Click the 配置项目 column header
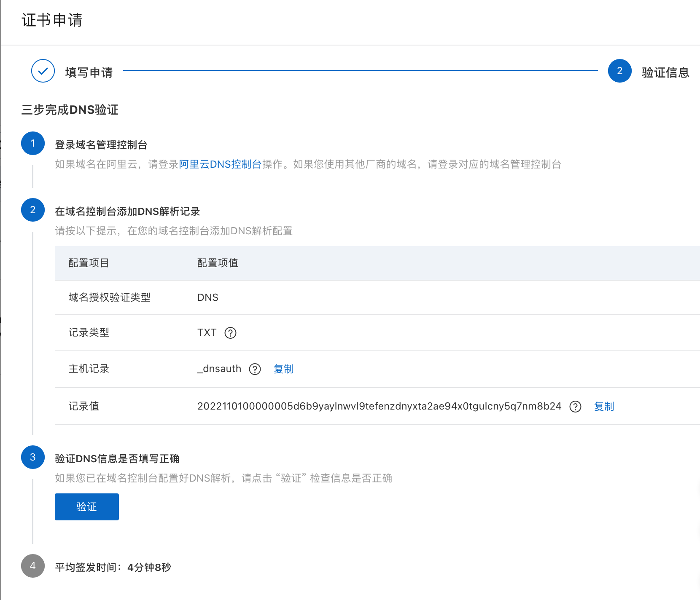 pos(89,263)
